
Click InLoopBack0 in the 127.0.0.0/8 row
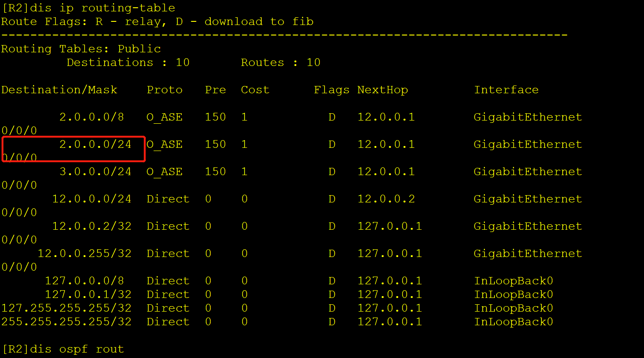[x=514, y=281]
